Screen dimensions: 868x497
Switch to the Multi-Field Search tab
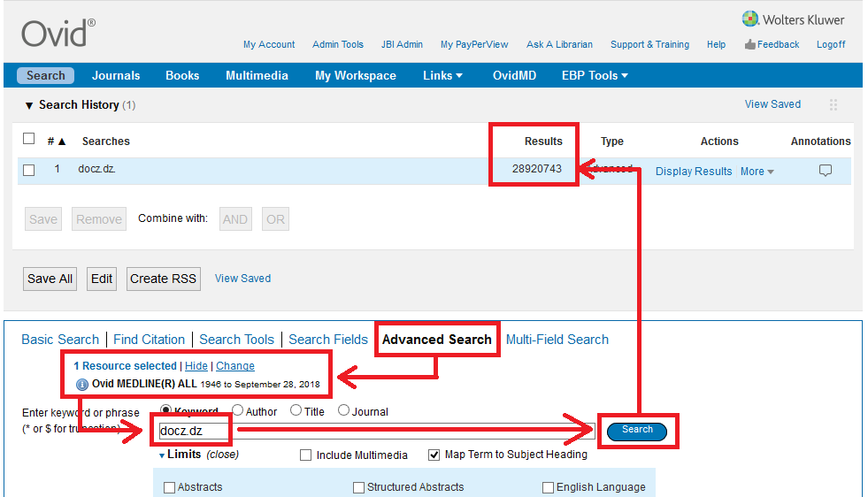click(557, 340)
